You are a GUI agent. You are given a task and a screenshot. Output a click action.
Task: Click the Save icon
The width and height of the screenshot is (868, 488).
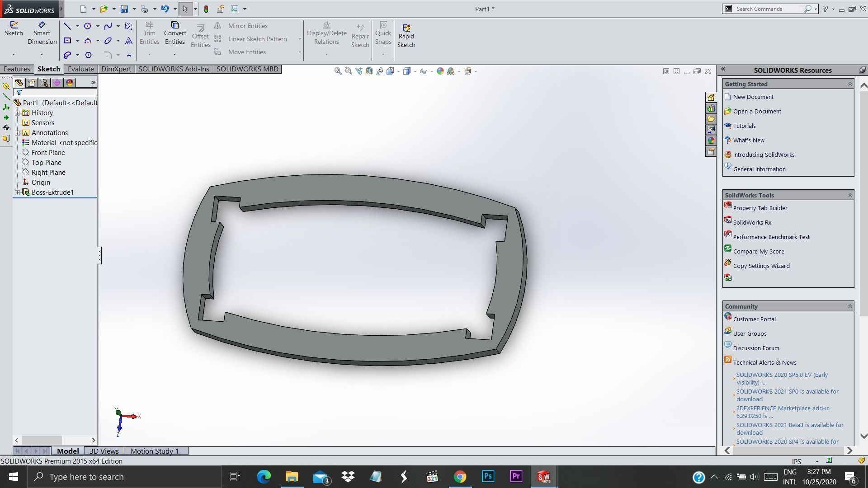(x=124, y=9)
